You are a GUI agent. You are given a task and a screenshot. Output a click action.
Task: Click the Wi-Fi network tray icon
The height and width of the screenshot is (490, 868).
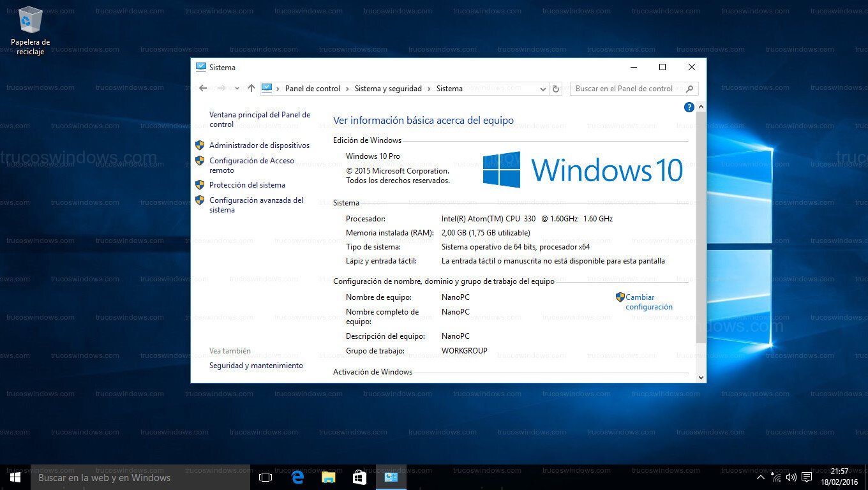776,477
